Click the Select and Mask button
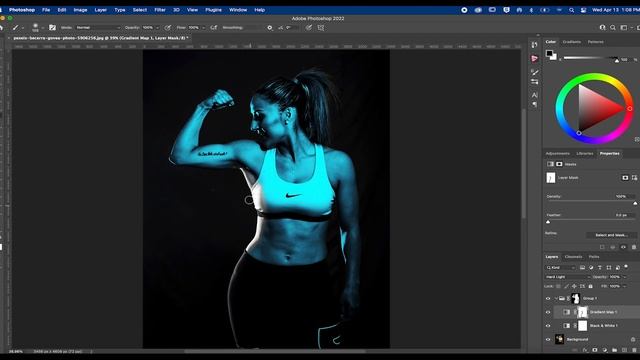 pos(611,235)
